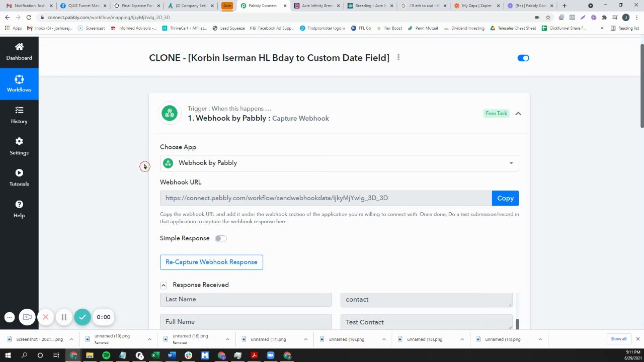This screenshot has width=644, height=362.
Task: Open workflow three-dot options menu
Action: tap(398, 58)
